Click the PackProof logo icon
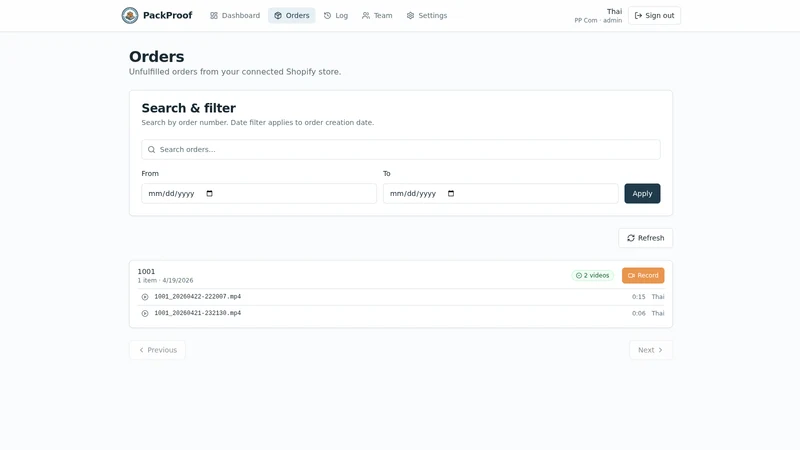This screenshot has width=800, height=450. (x=130, y=15)
